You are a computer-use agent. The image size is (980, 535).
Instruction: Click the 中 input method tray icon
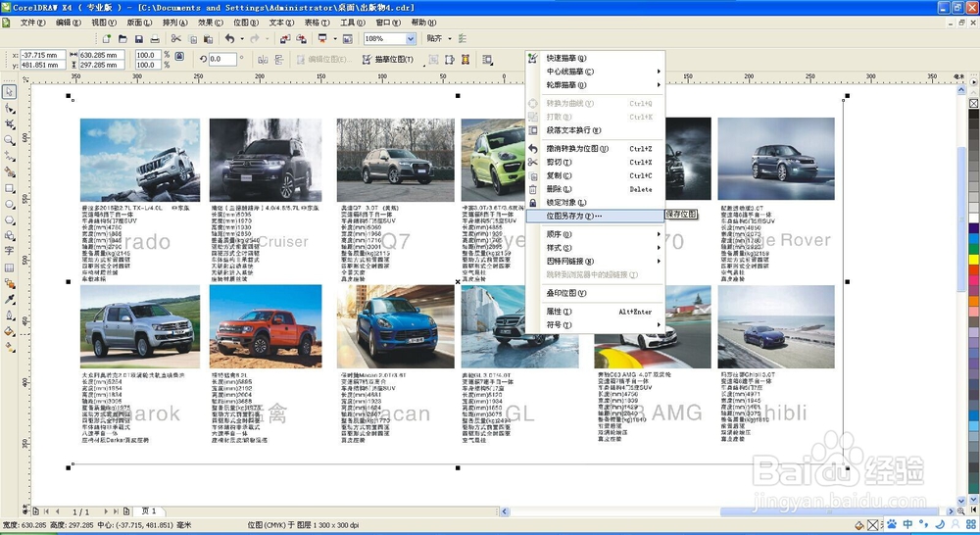(x=907, y=524)
